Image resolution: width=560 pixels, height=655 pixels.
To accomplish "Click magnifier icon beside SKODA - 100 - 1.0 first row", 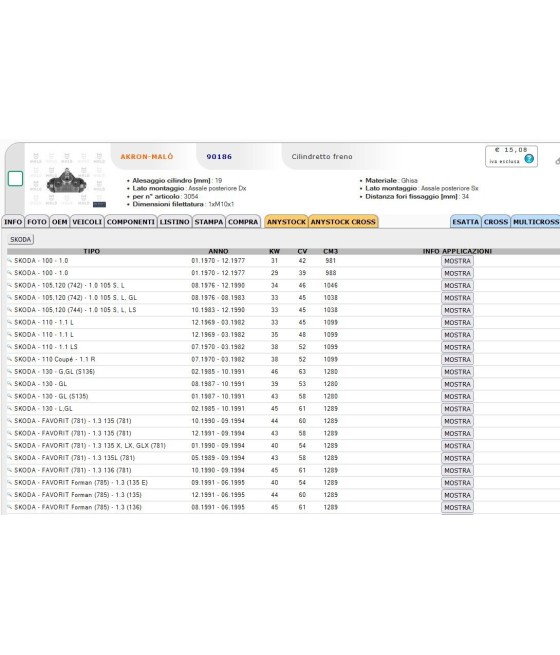I will pyautogui.click(x=10, y=261).
